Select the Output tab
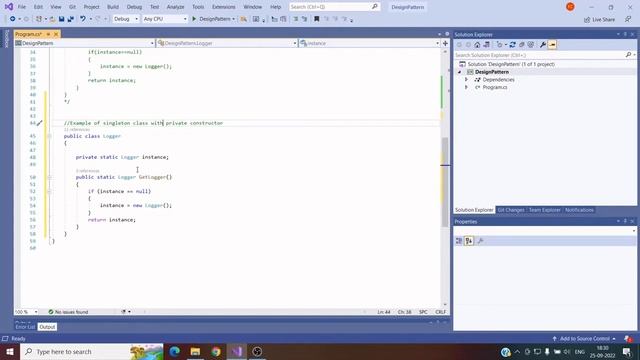This screenshot has width=640, height=360. [x=47, y=327]
